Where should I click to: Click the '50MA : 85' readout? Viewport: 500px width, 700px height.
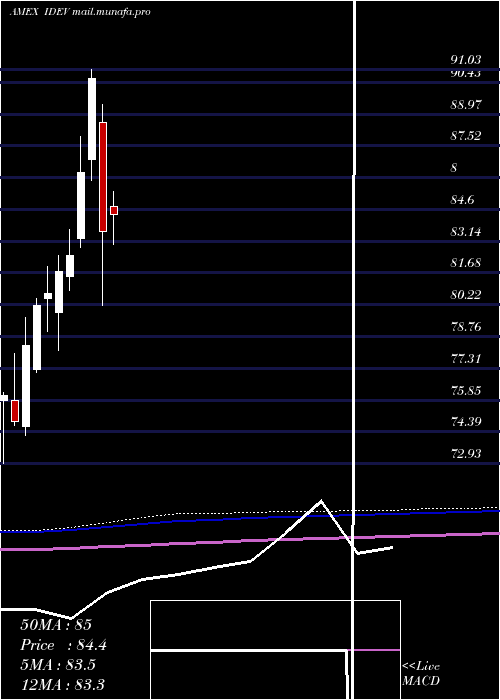(56, 625)
